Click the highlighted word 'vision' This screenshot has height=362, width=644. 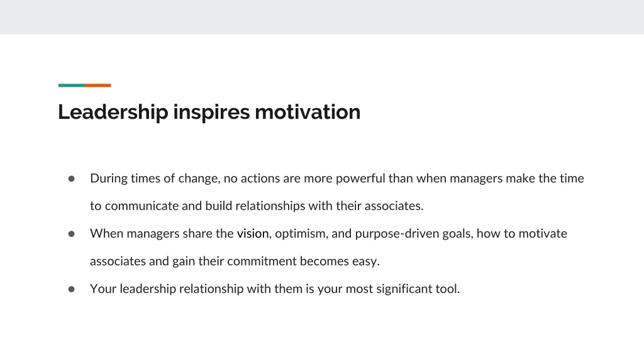[x=253, y=234]
